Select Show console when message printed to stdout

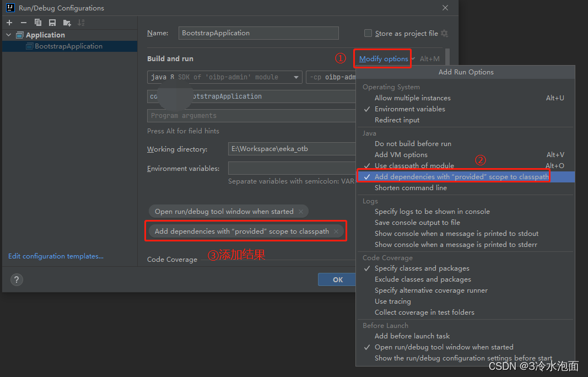tap(465, 234)
